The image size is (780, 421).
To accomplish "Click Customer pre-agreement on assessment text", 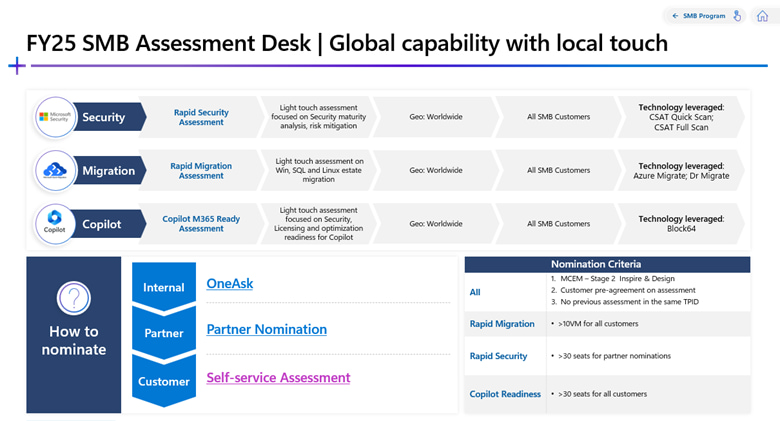I will [628, 290].
